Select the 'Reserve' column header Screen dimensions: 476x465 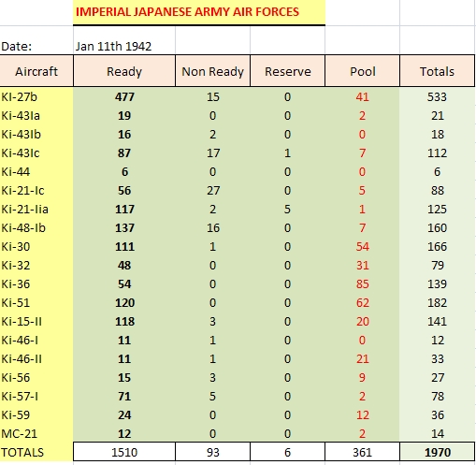(x=287, y=71)
